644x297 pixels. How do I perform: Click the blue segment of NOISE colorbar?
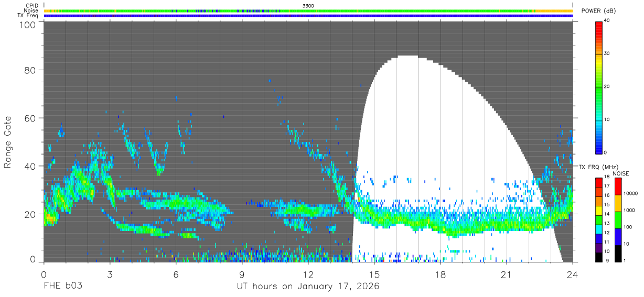pyautogui.click(x=618, y=237)
